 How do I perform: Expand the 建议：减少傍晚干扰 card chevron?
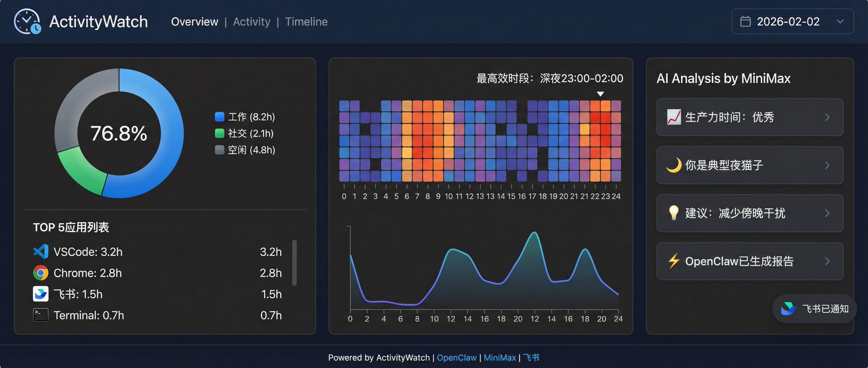pos(827,213)
